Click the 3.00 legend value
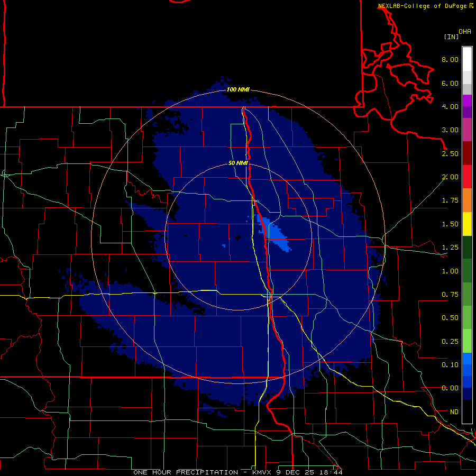 pos(450,130)
